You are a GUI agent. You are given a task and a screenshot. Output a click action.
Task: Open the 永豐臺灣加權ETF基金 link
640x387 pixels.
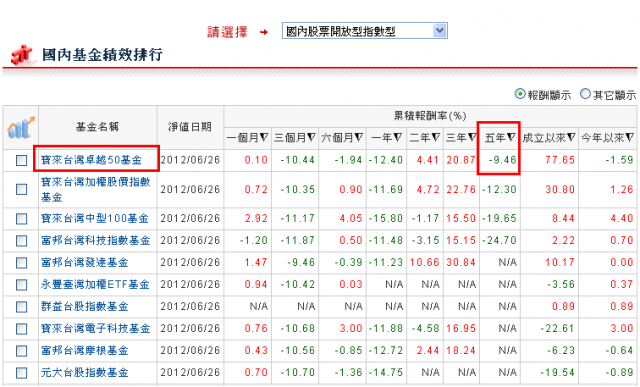[95, 285]
